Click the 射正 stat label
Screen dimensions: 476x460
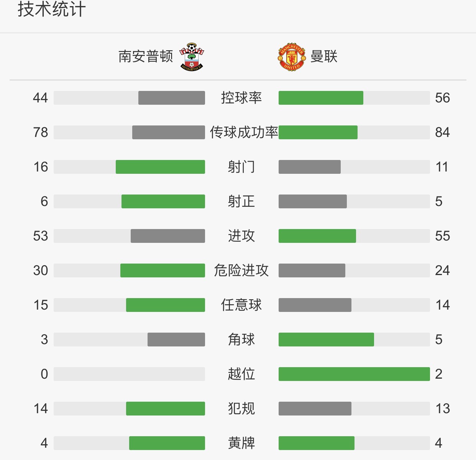tap(241, 201)
